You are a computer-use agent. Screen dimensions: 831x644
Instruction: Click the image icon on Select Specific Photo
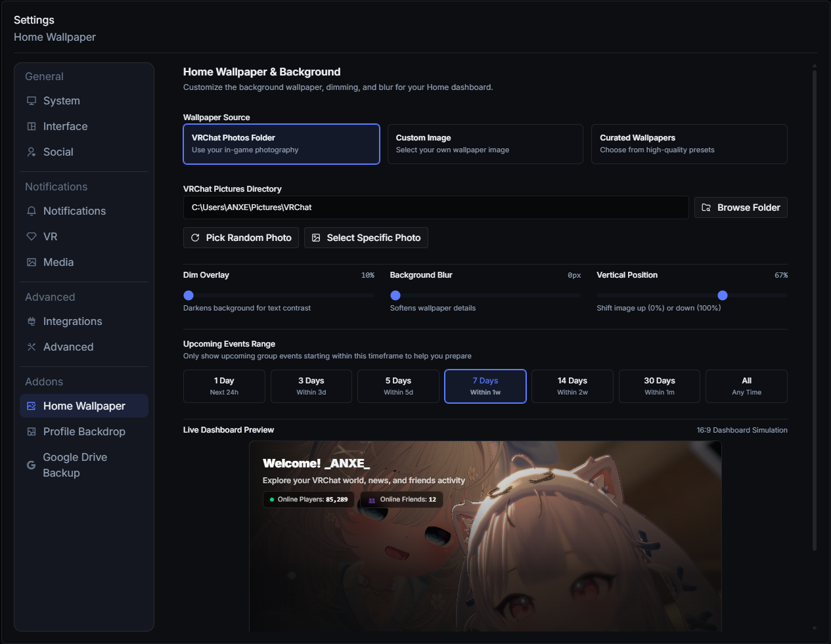[316, 238]
